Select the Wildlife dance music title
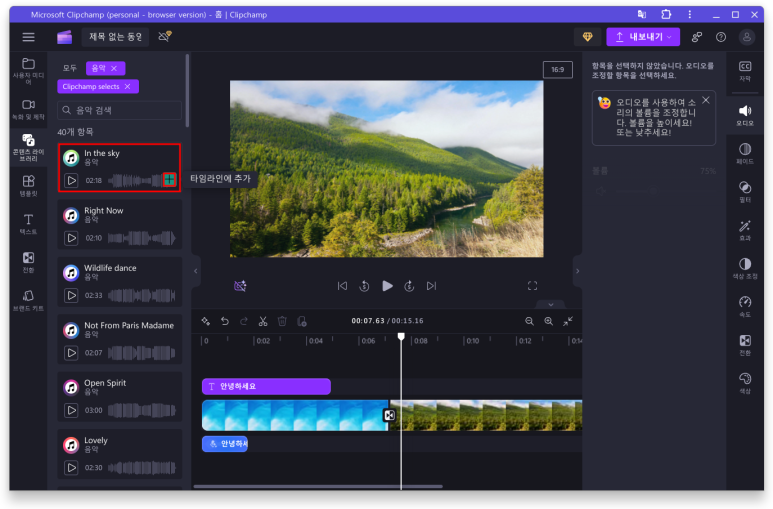The width and height of the screenshot is (773, 509). tap(110, 268)
